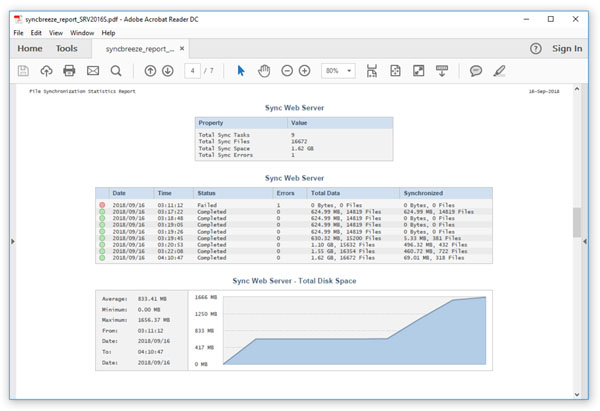The height and width of the screenshot is (411, 600).
Task: Click the scroll up arrow
Action: (x=577, y=89)
